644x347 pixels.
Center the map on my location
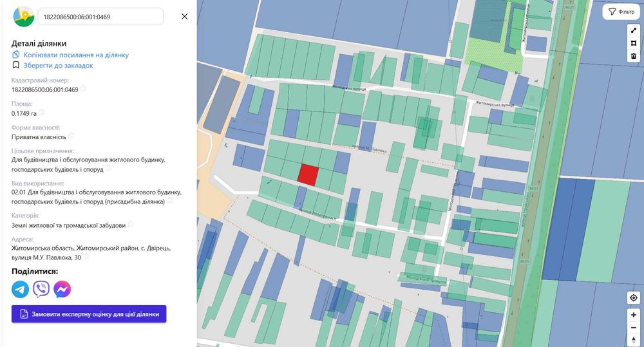click(x=634, y=297)
